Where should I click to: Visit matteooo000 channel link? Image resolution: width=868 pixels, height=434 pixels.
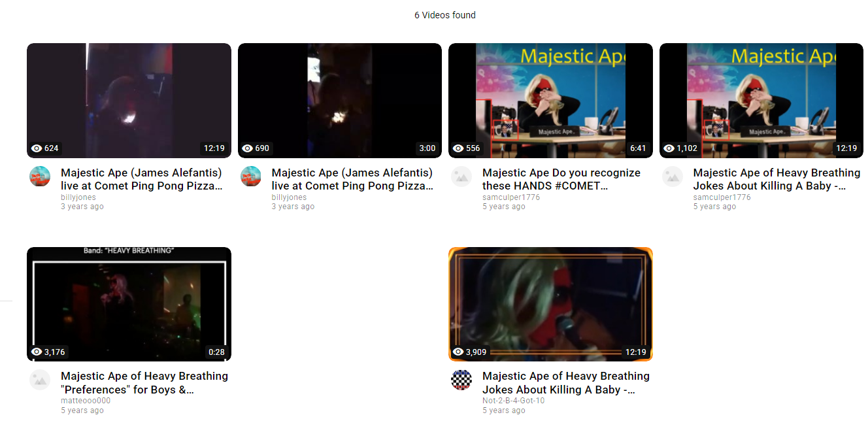(x=86, y=401)
